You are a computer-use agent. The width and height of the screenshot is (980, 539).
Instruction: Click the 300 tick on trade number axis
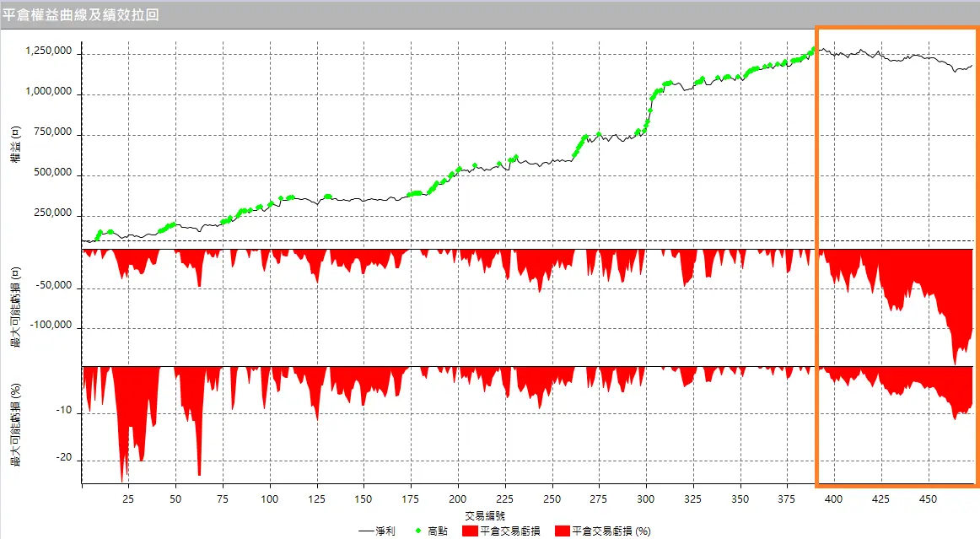pyautogui.click(x=646, y=499)
